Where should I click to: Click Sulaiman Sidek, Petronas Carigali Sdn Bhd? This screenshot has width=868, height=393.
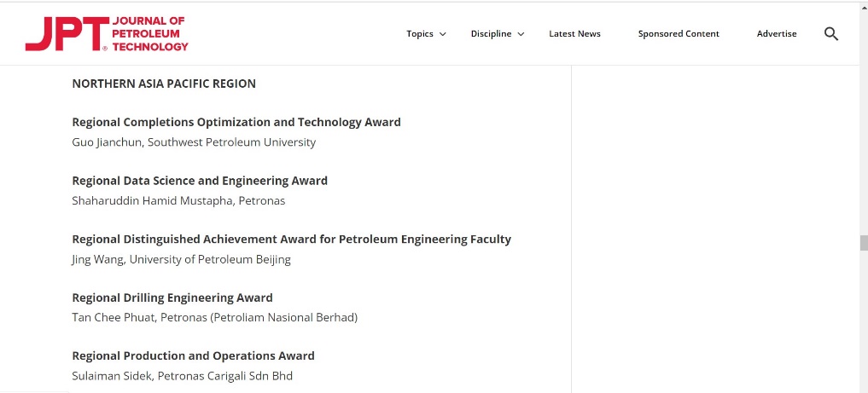coord(182,377)
